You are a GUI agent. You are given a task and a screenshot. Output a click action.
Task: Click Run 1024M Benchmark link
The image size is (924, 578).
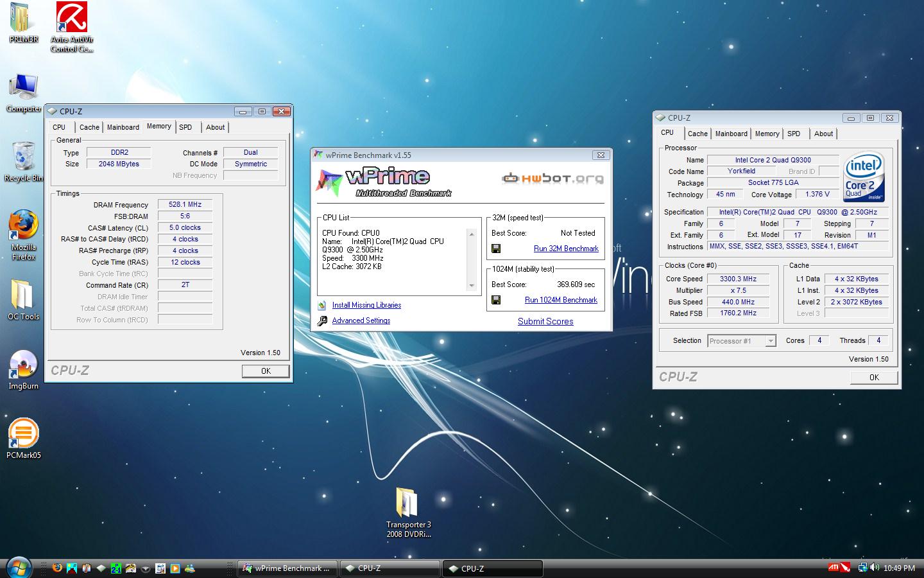tap(561, 300)
